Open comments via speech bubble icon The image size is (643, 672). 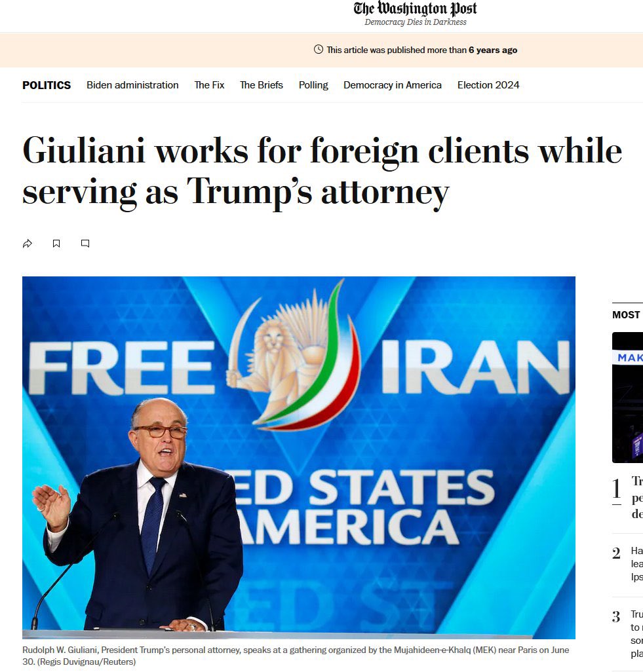85,244
